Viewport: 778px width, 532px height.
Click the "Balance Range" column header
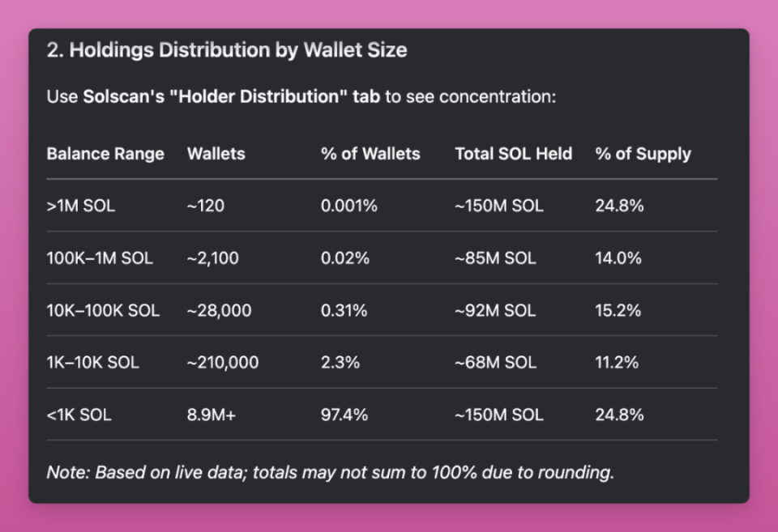coord(105,154)
